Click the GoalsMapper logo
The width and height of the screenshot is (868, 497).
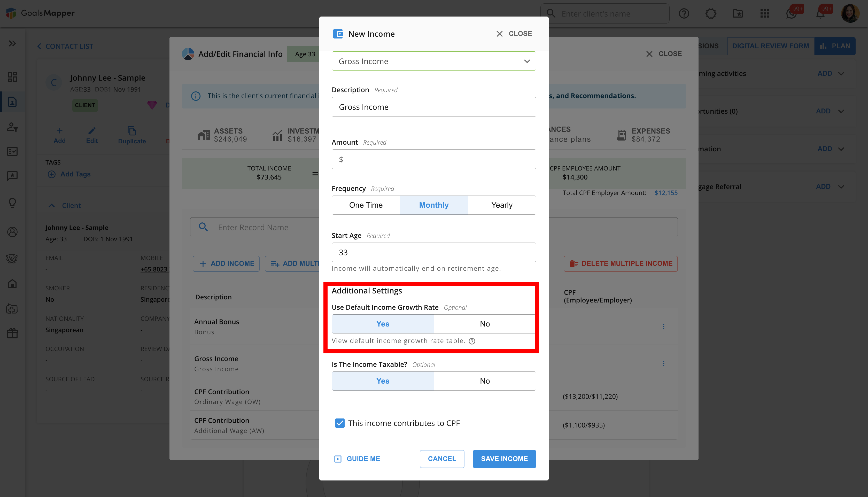[40, 13]
